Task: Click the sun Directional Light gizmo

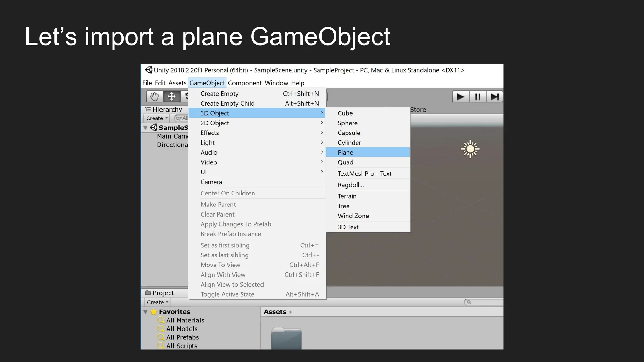Action: 470,149
